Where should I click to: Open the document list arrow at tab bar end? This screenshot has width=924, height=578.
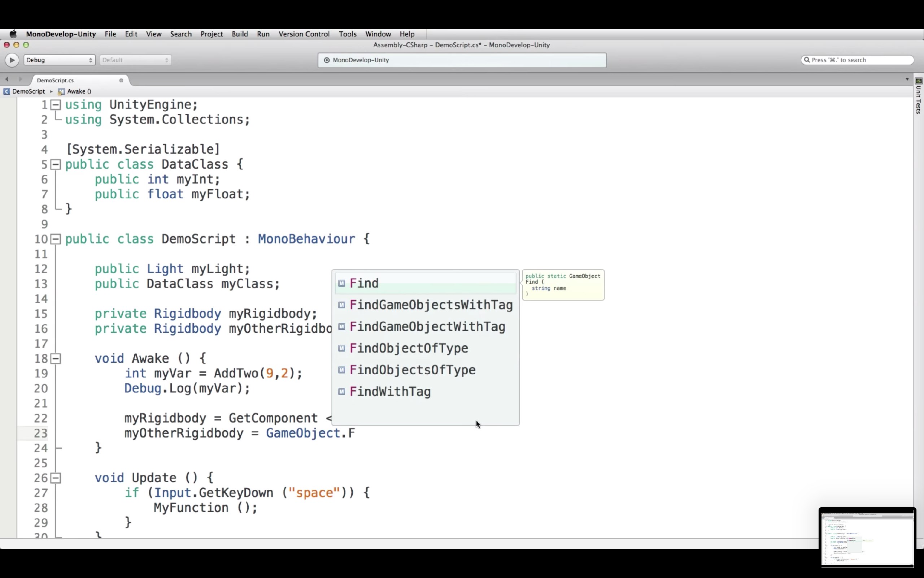(x=907, y=79)
